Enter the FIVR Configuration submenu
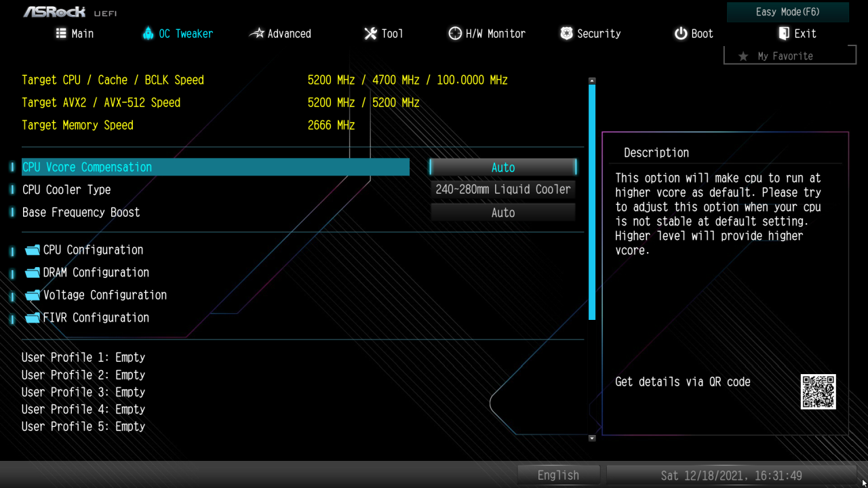868x488 pixels. coord(96,318)
